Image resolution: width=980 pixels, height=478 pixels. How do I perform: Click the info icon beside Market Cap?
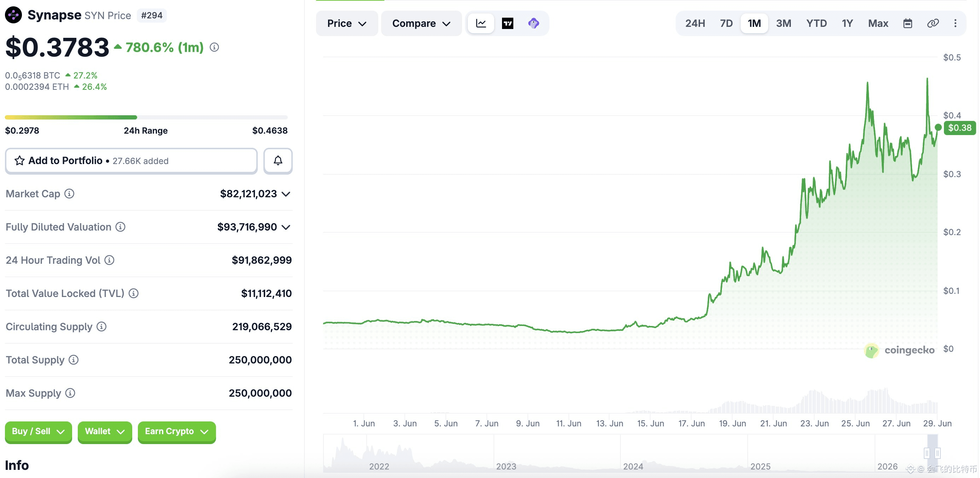click(69, 194)
